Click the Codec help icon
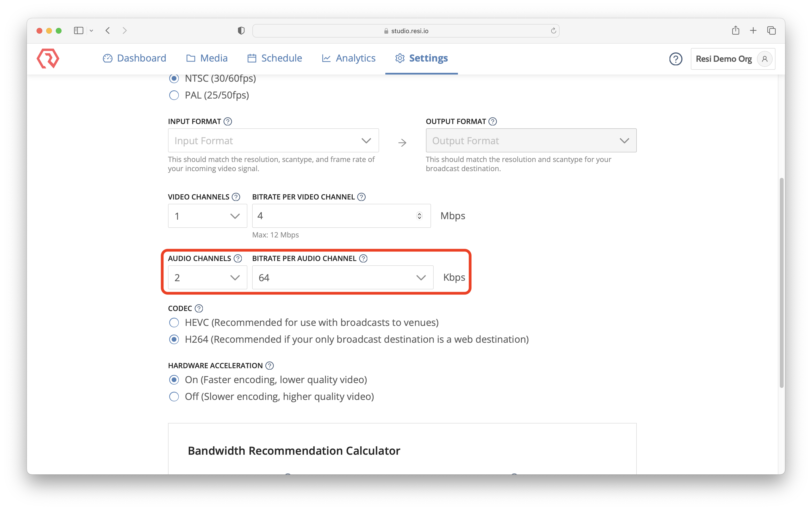812x510 pixels. click(x=199, y=308)
